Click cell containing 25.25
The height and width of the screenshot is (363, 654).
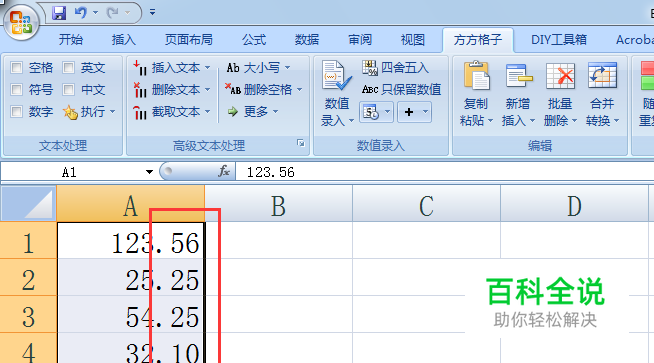click(131, 277)
